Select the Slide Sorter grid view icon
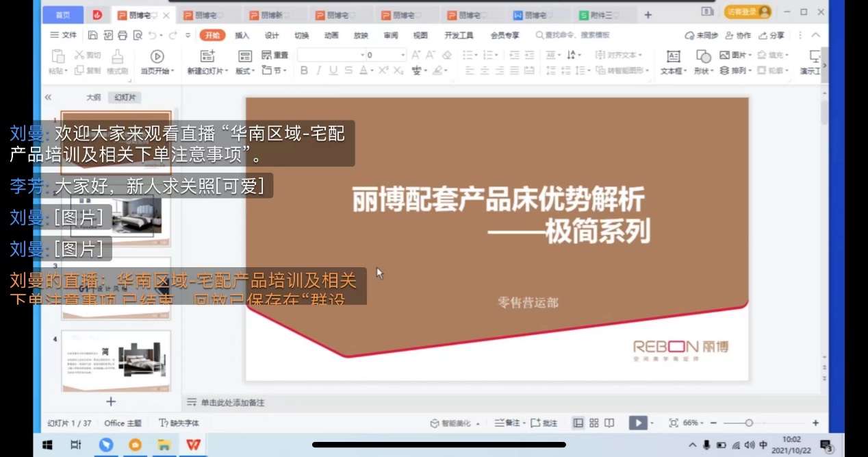Viewport: 868px width, 457px height. tap(594, 423)
